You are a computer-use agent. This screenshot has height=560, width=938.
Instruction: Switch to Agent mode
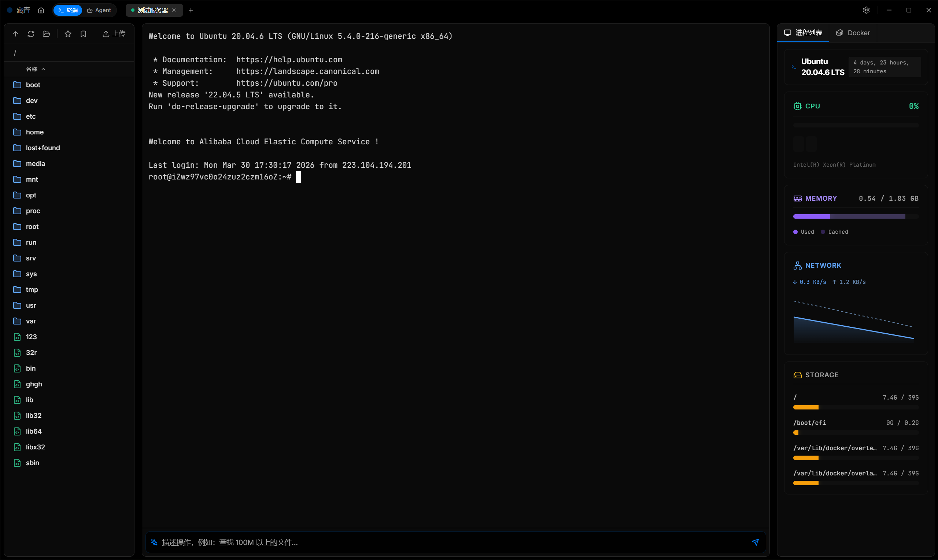click(99, 10)
